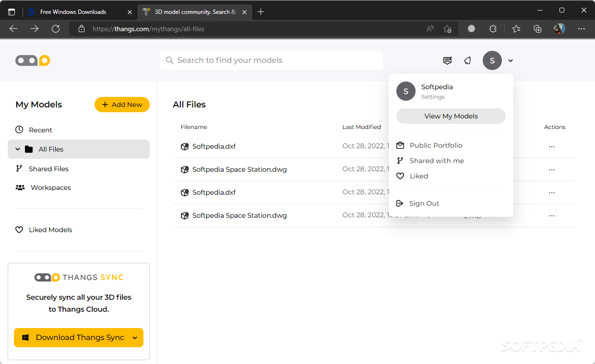Click the Read aloud icon in address bar

(x=430, y=29)
